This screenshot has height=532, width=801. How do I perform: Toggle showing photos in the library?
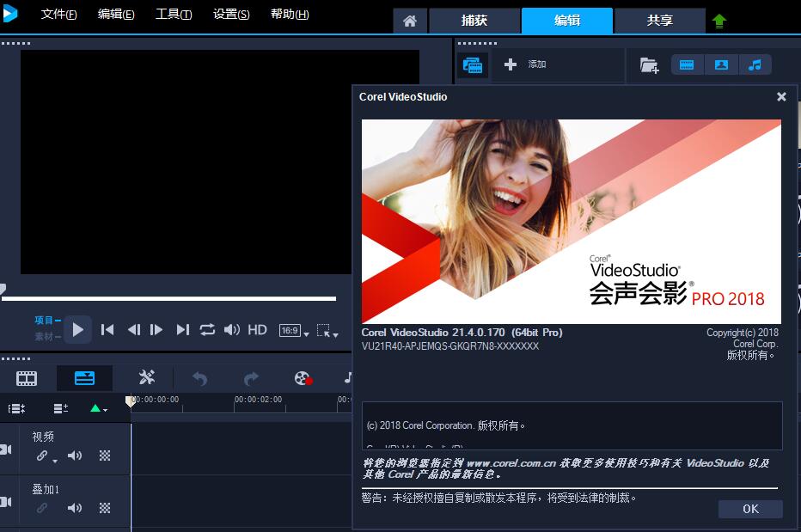click(721, 65)
